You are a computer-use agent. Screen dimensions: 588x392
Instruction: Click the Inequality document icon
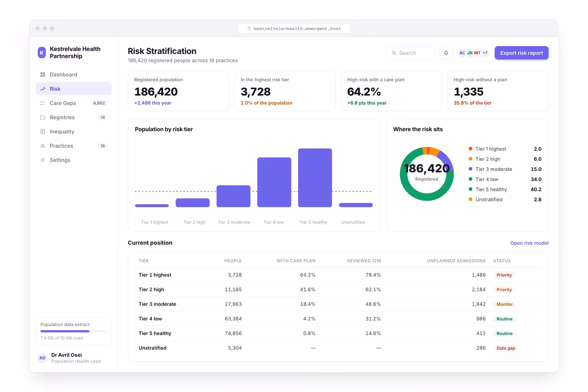[43, 131]
